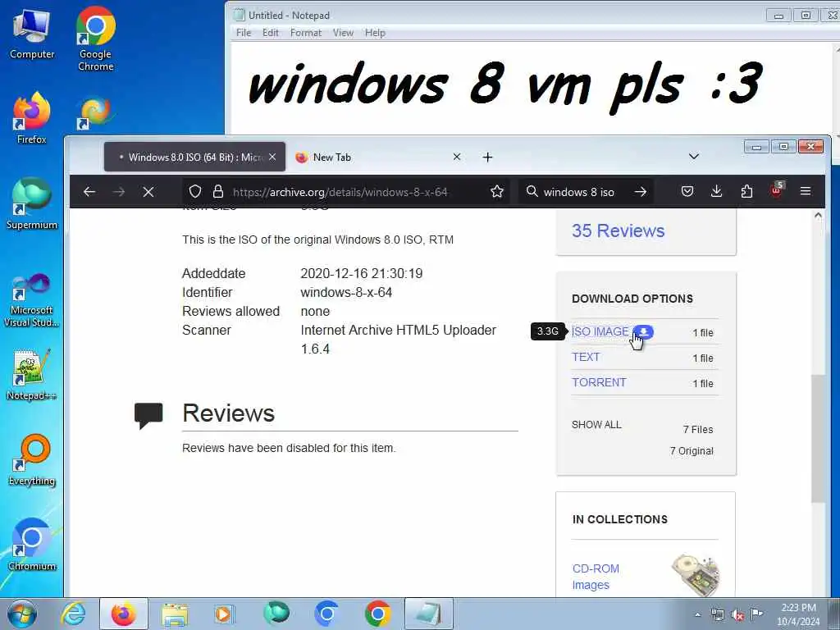Click the CD-ROM collection thumbnail image

pos(696,575)
